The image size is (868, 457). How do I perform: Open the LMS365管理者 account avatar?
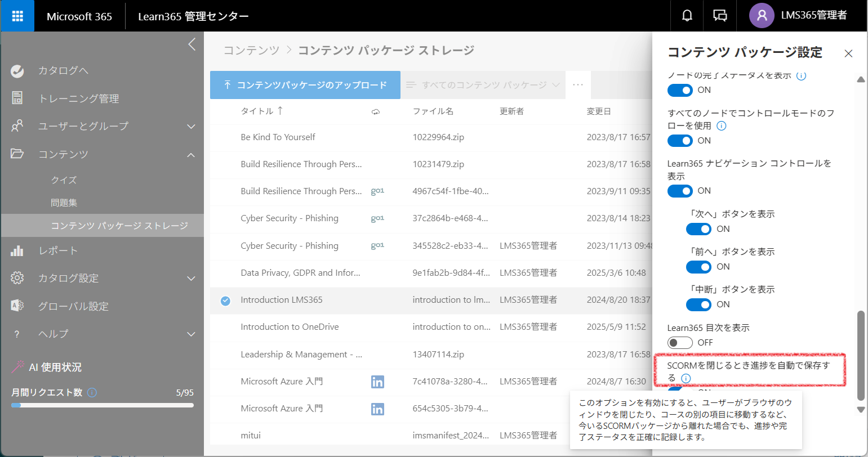(x=762, y=16)
